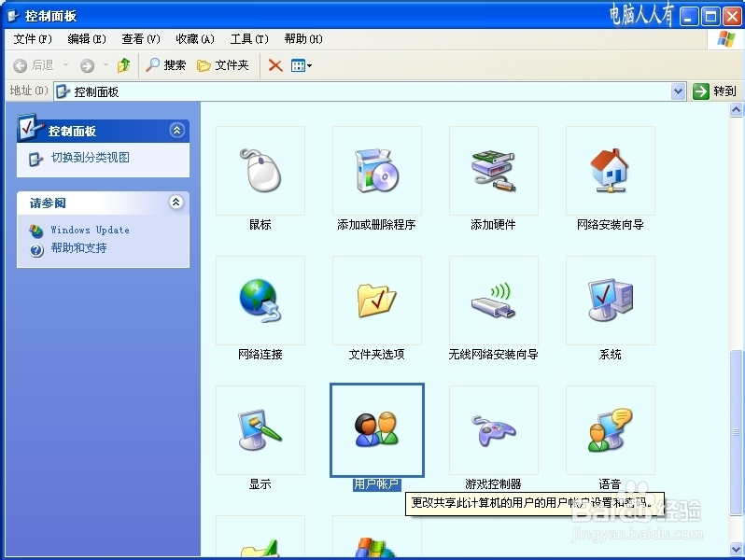Screen dimensions: 745x560
Task: Click the Windows Update link
Action: pyautogui.click(x=91, y=230)
